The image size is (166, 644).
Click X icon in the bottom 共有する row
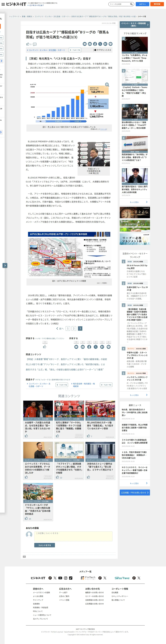point(95,347)
